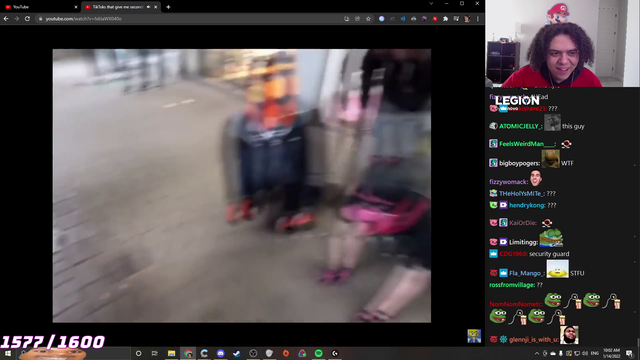This screenshot has width=640, height=360.
Task: Open the system volume control
Action: click(585, 353)
